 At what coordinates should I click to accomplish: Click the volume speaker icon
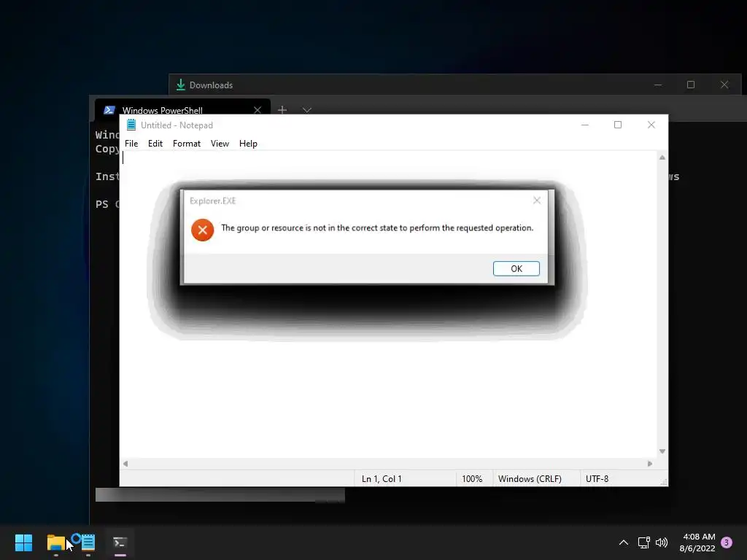tap(662, 542)
